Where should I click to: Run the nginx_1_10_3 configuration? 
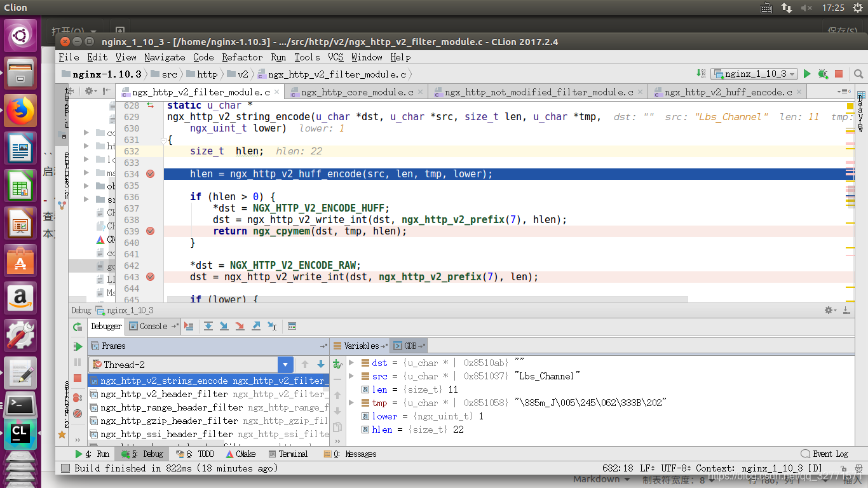click(807, 74)
